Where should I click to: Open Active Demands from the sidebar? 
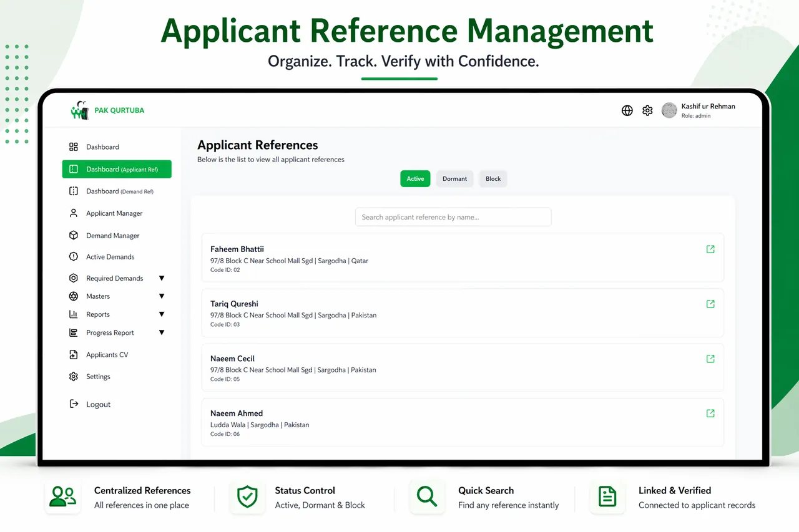[x=110, y=257]
